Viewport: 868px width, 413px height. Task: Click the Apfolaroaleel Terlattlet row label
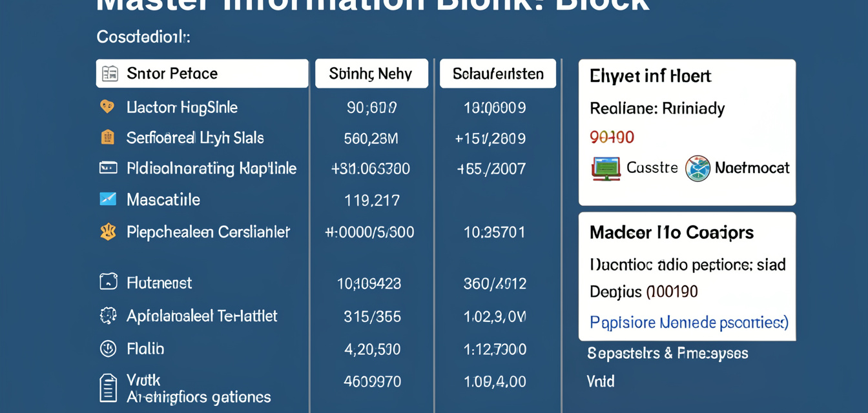[x=202, y=316]
